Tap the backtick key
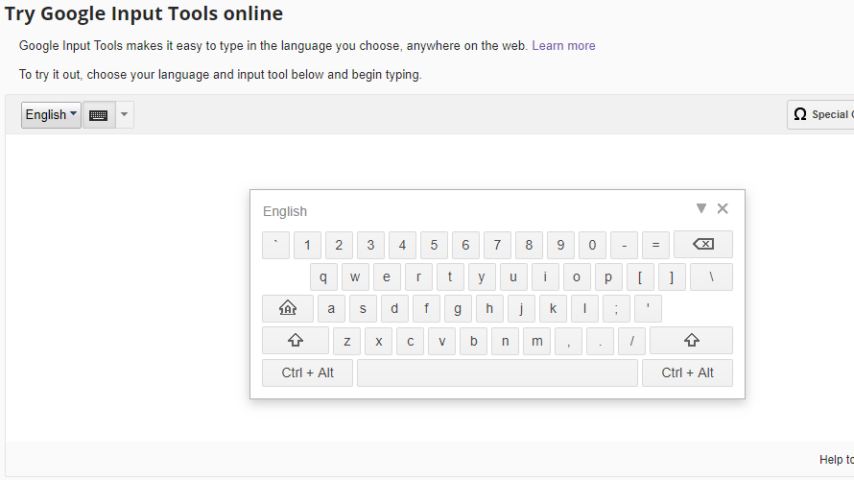 (276, 245)
